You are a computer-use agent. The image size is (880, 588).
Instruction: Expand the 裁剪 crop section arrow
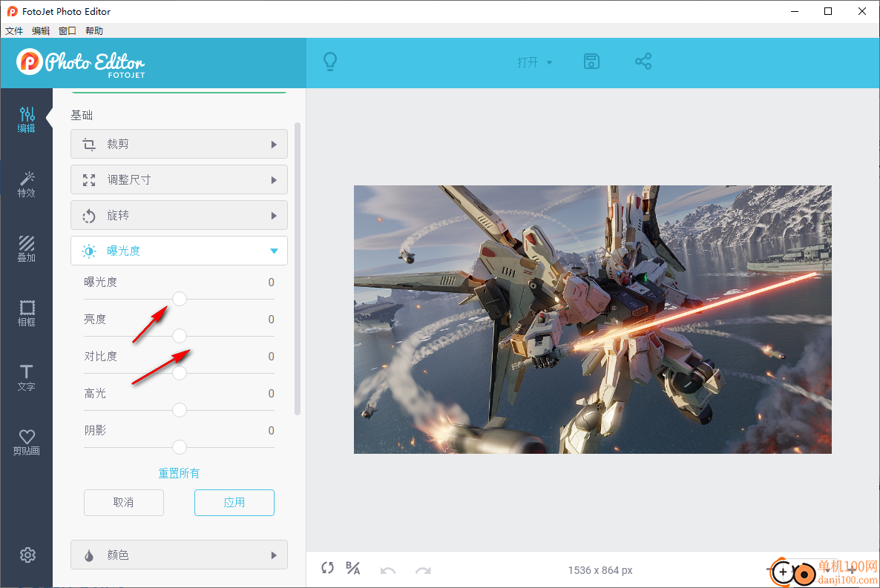click(x=274, y=144)
